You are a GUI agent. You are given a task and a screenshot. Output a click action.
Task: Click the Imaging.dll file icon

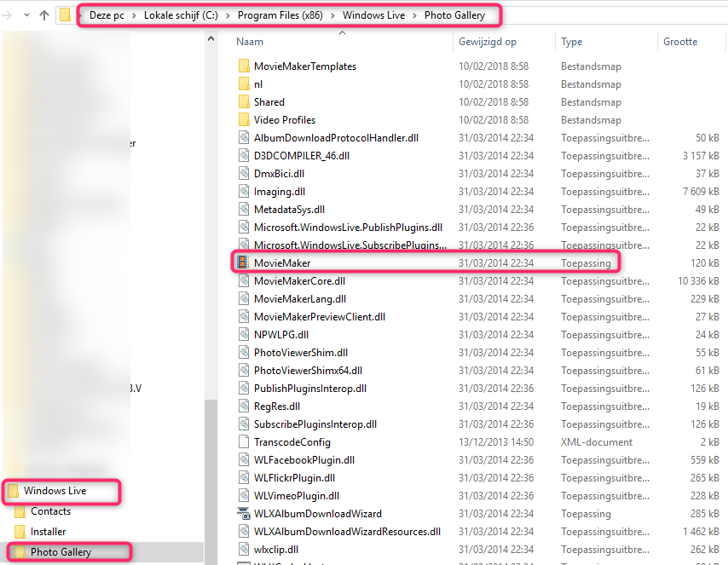(x=244, y=191)
